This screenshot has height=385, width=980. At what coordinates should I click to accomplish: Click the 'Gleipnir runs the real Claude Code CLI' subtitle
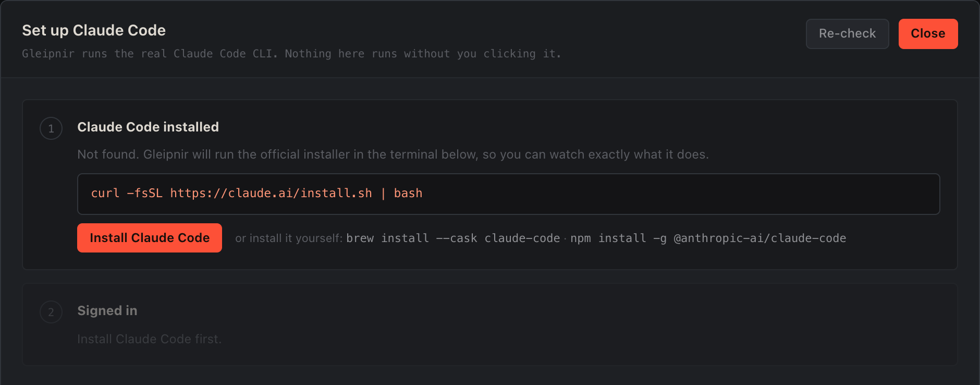291,54
